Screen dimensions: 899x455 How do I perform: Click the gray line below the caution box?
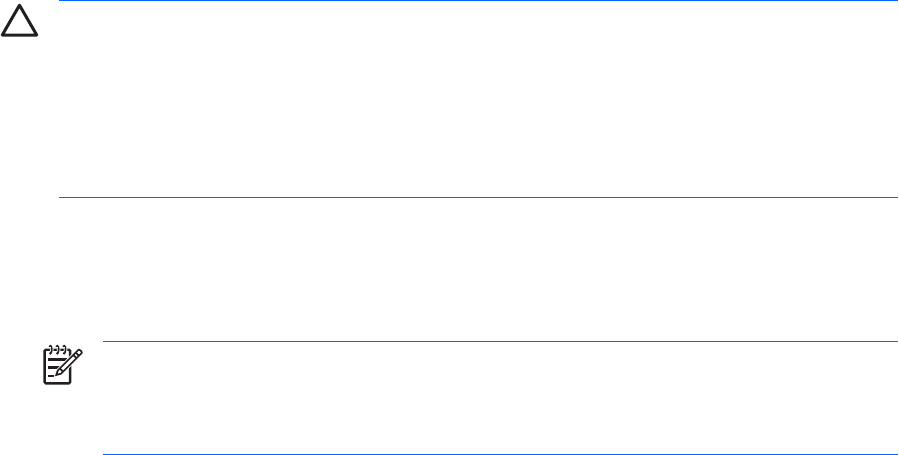coord(478,197)
